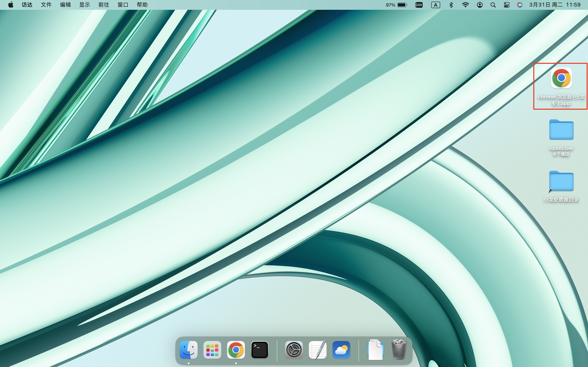Open the Bluetooth menu bar icon
Viewport: 588px width, 367px height.
(451, 5)
